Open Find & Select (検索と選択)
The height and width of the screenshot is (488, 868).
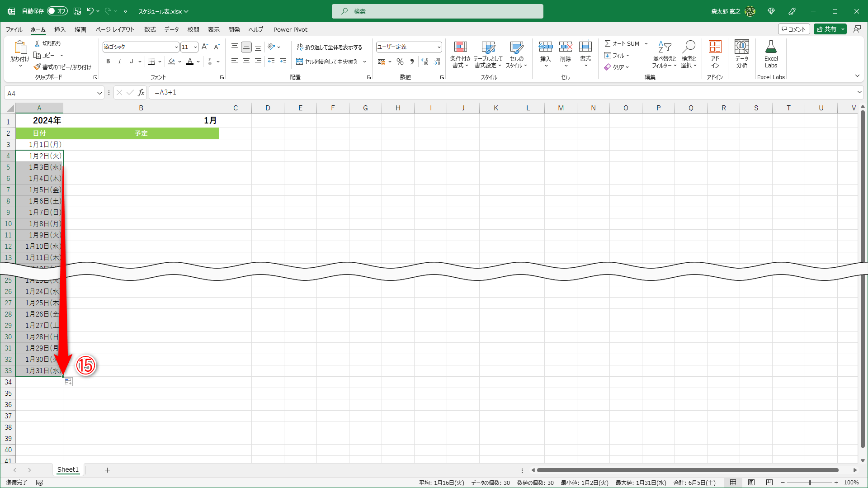(x=689, y=54)
